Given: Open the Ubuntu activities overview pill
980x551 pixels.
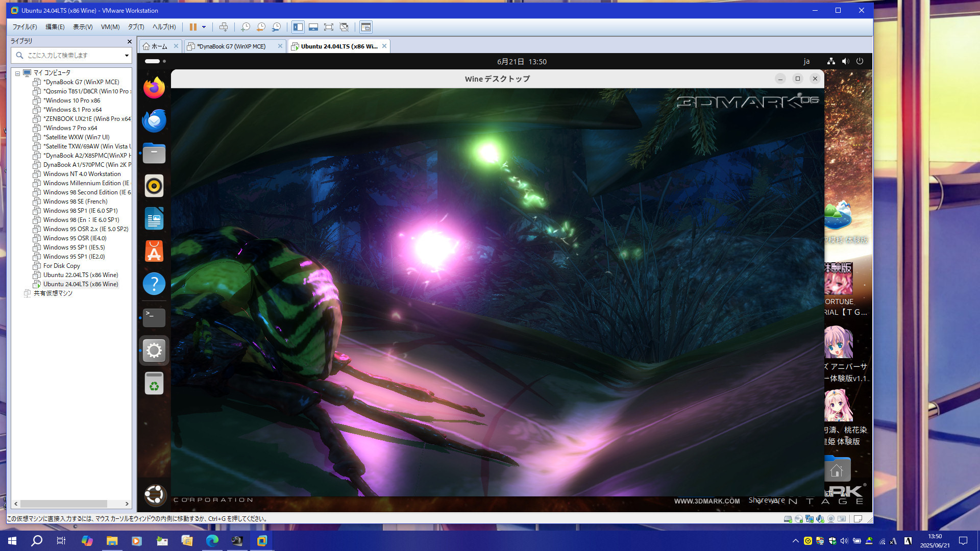Looking at the screenshot, I should coord(155,61).
